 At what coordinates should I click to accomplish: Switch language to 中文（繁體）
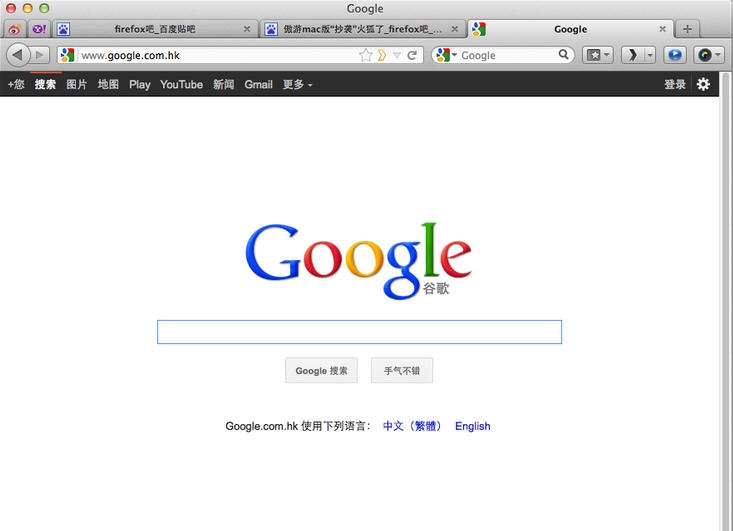[x=412, y=426]
